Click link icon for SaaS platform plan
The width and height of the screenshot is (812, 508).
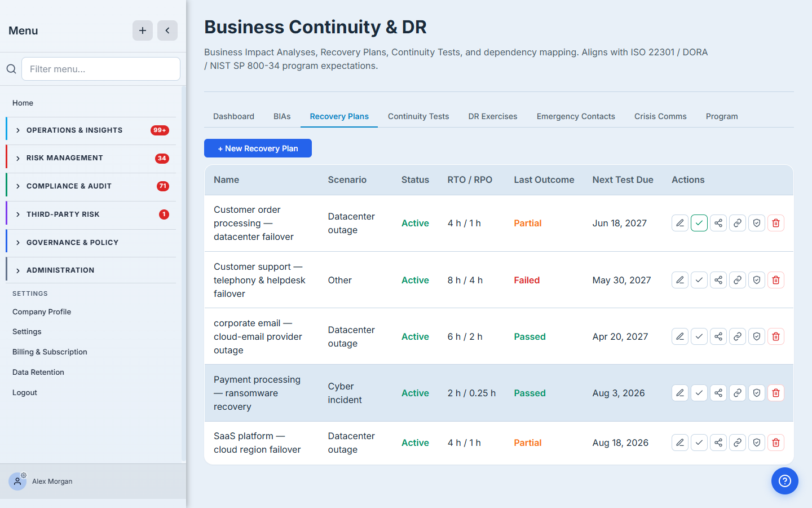click(x=738, y=443)
